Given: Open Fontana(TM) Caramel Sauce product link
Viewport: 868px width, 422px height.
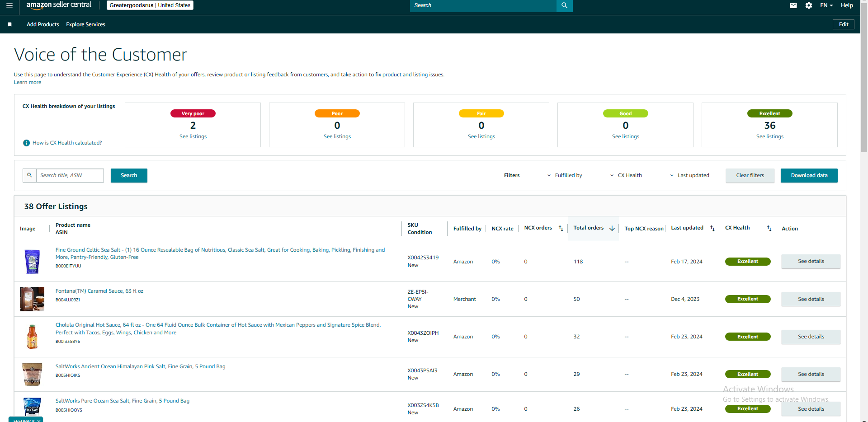Looking at the screenshot, I should click(x=99, y=291).
